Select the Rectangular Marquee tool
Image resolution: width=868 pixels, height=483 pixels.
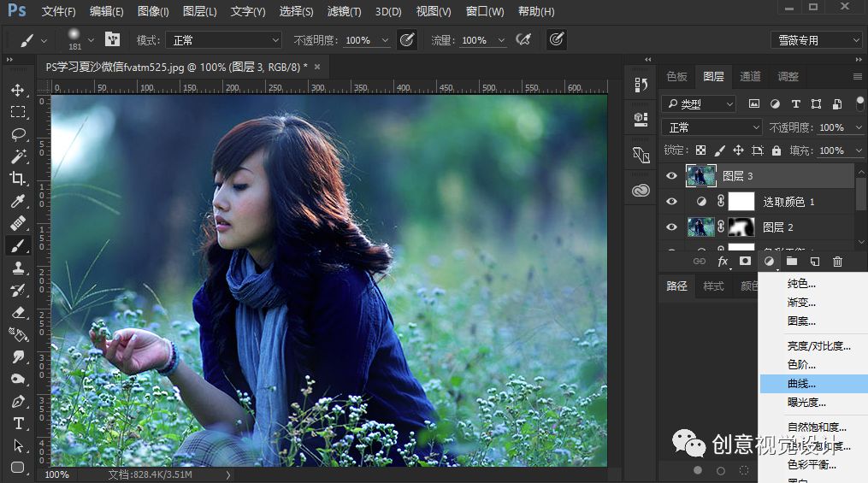coord(18,112)
